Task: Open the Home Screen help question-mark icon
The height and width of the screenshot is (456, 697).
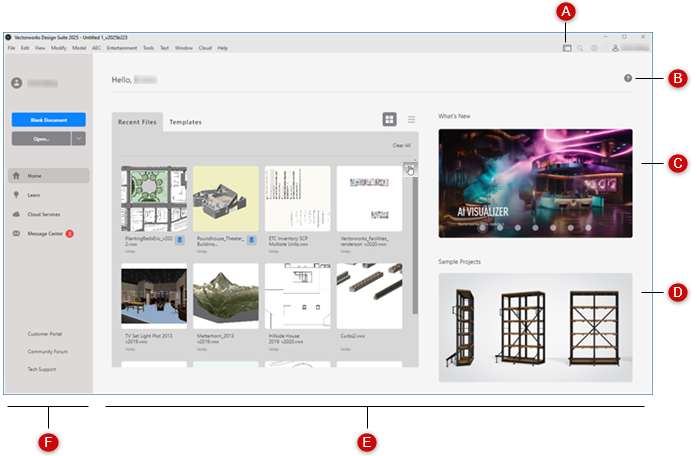Action: pyautogui.click(x=628, y=78)
